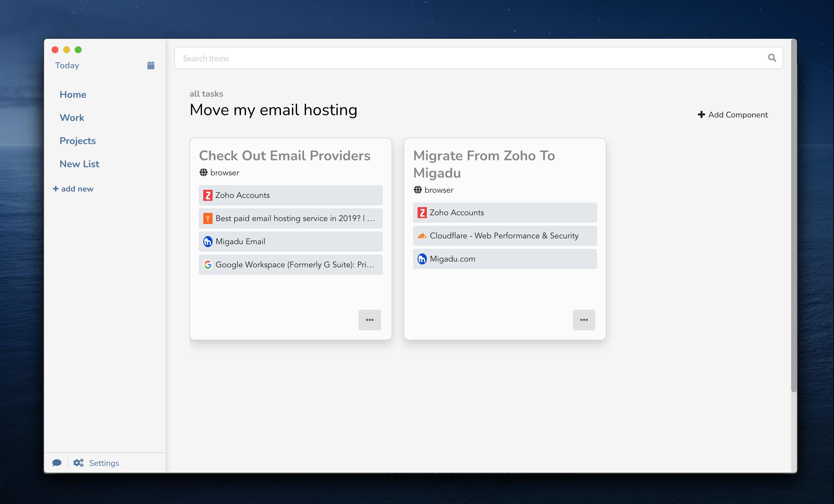
Task: Switch to the Work list
Action: tap(72, 118)
